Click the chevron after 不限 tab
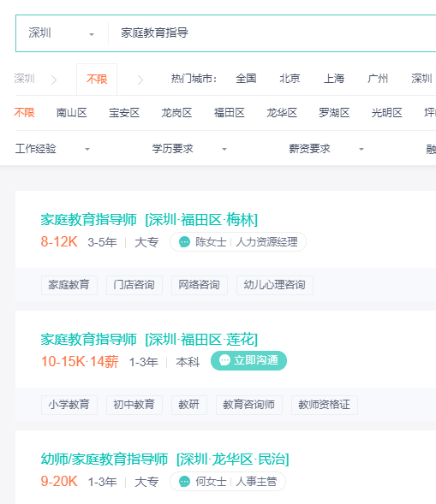This screenshot has width=436, height=504. pyautogui.click(x=140, y=80)
